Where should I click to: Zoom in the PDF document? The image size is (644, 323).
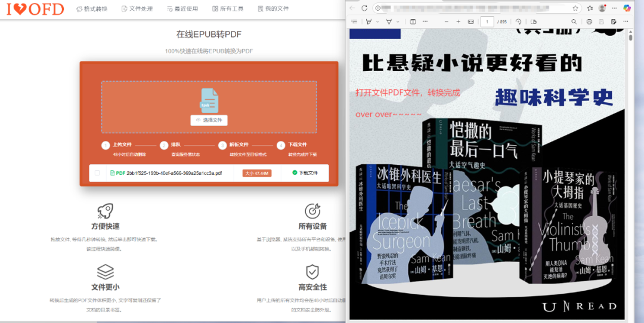coord(459,21)
